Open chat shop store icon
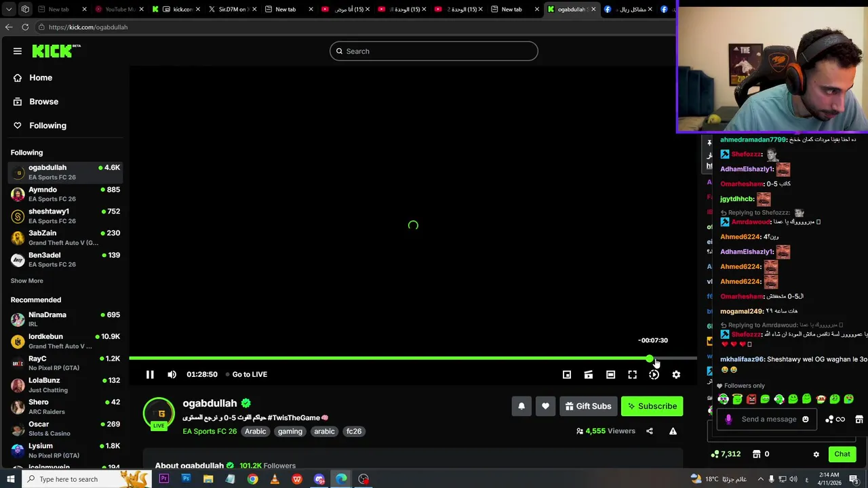This screenshot has height=488, width=868. pyautogui.click(x=859, y=420)
